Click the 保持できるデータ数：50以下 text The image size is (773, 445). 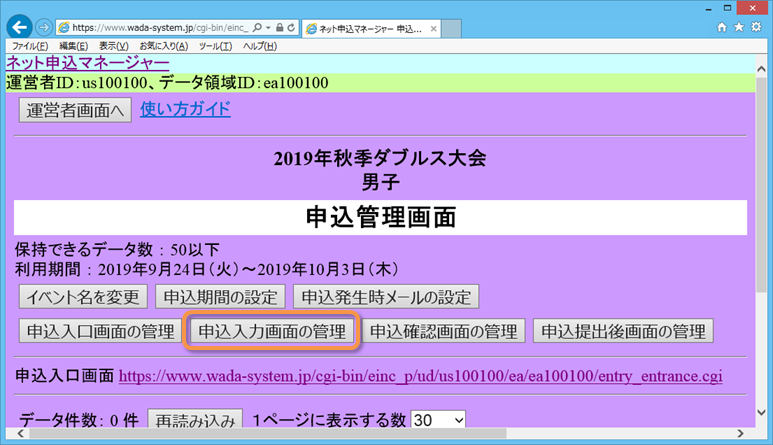pyautogui.click(x=117, y=250)
